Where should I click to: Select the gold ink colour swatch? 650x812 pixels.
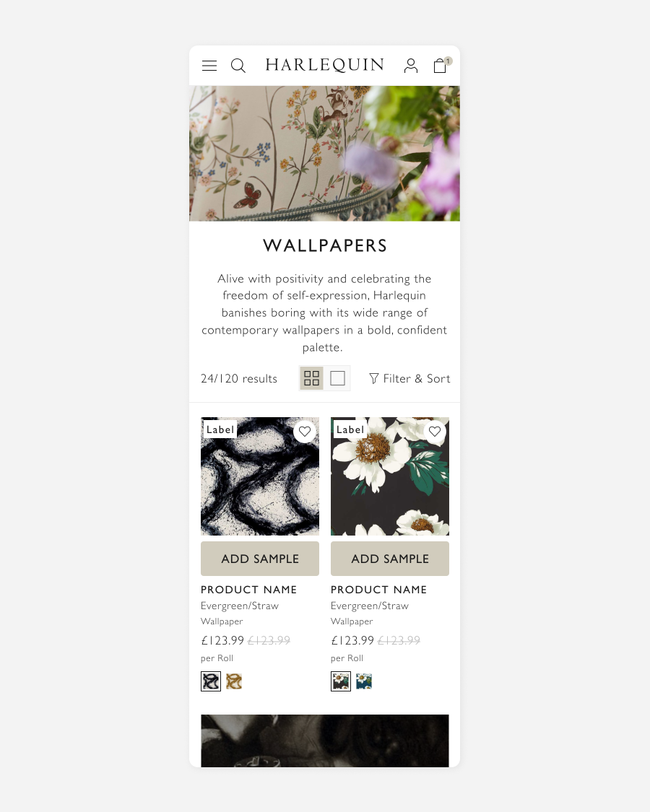234,681
